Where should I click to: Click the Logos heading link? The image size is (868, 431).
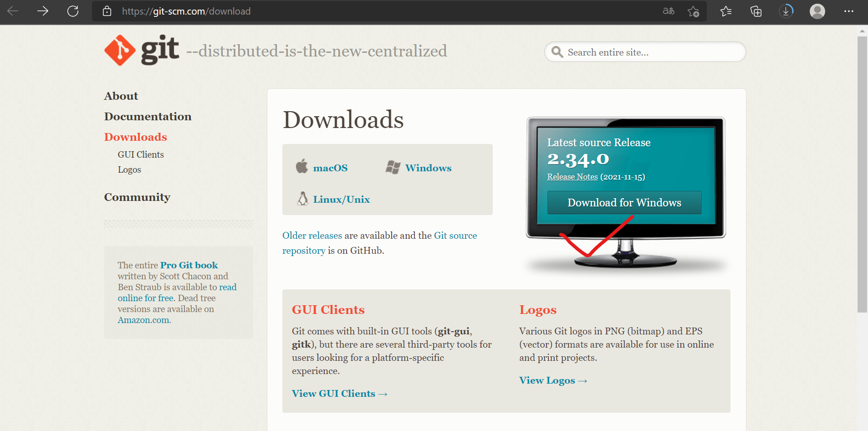(x=538, y=310)
